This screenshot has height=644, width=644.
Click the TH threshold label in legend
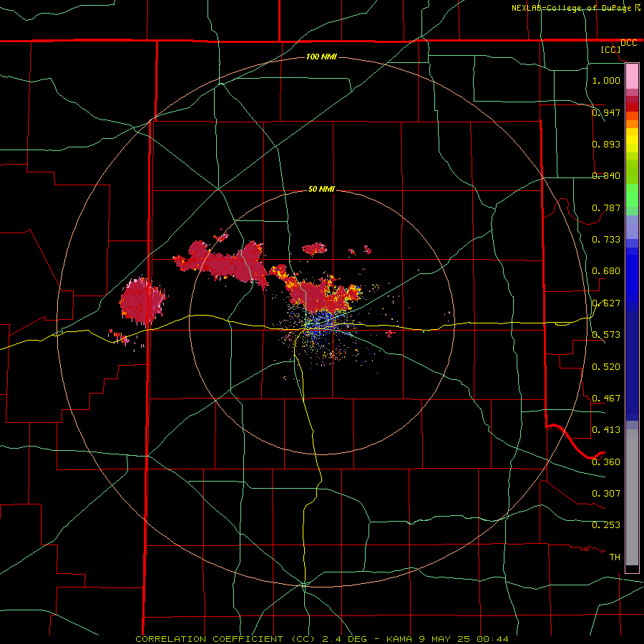(x=615, y=557)
